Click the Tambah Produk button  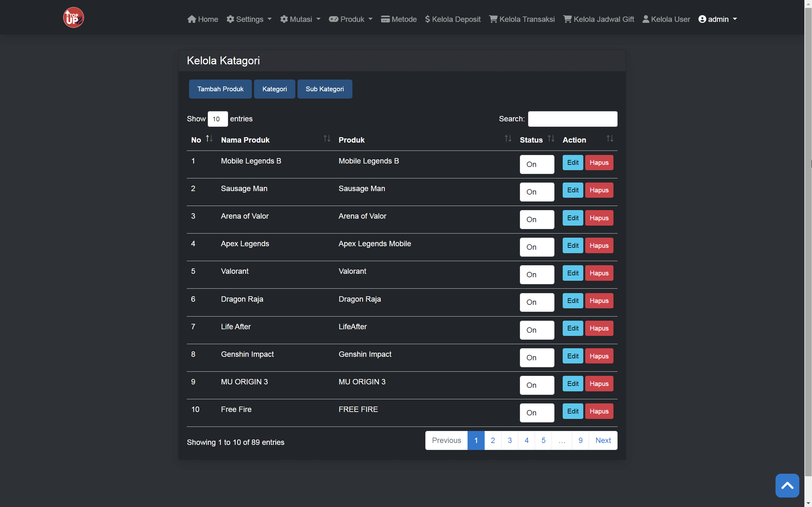pos(220,89)
